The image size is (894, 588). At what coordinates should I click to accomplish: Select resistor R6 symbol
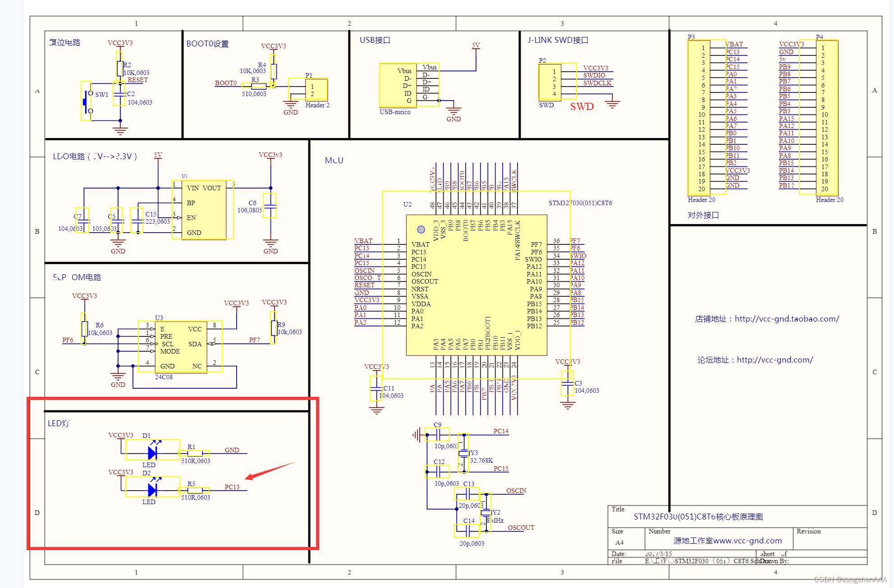click(84, 329)
